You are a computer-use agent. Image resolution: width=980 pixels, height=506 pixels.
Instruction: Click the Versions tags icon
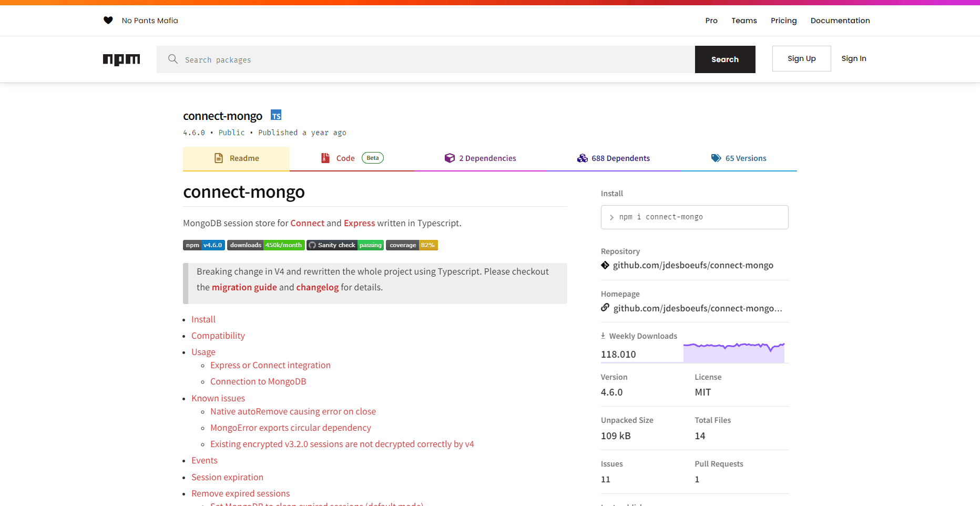pyautogui.click(x=716, y=158)
